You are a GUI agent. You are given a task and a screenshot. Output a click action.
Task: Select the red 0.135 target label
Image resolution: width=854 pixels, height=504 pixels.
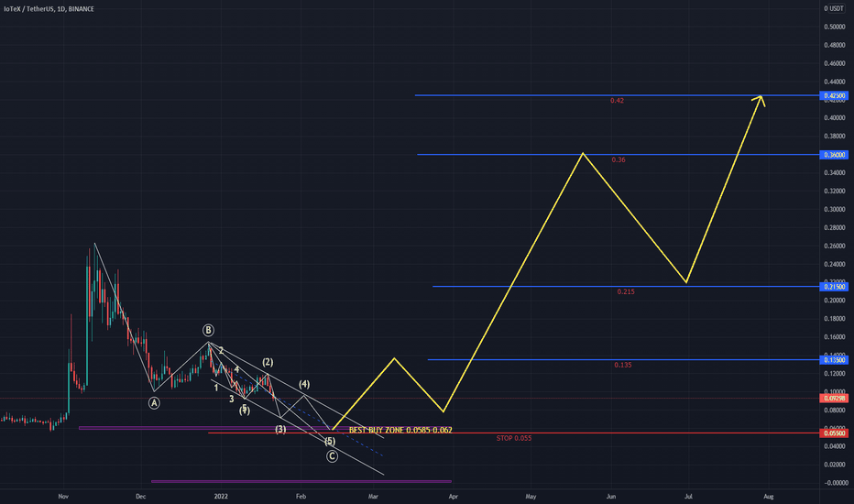point(622,365)
